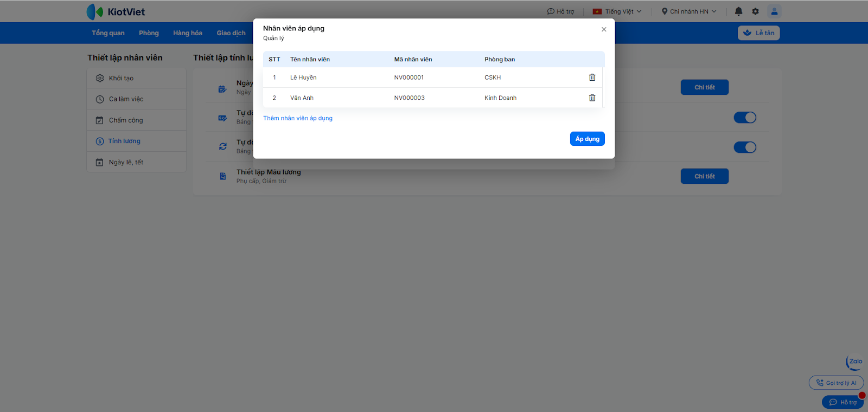This screenshot has width=868, height=412.
Task: Open the Hàng hóa menu
Action: click(188, 33)
